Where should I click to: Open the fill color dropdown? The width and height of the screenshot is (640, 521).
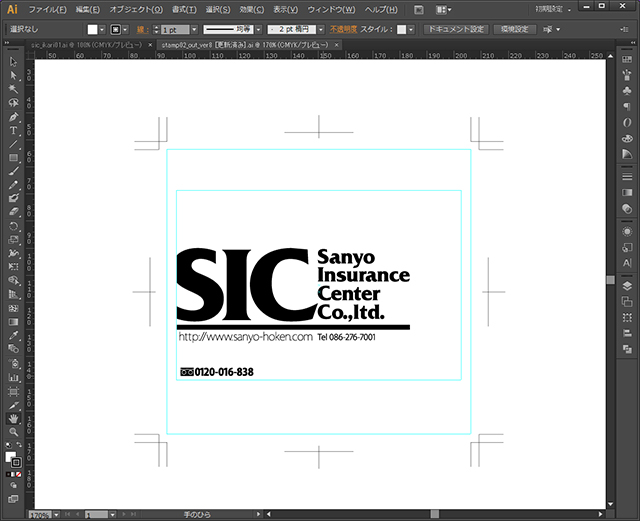tap(102, 29)
